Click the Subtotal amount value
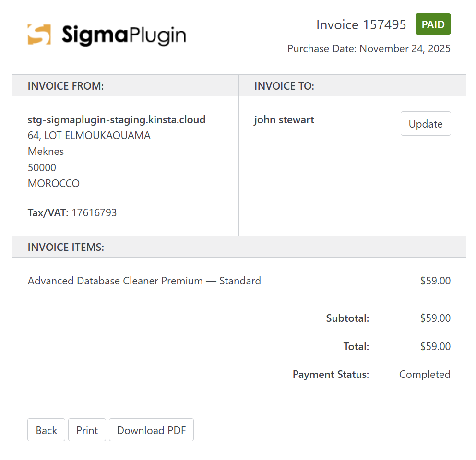476x460 pixels. point(435,318)
